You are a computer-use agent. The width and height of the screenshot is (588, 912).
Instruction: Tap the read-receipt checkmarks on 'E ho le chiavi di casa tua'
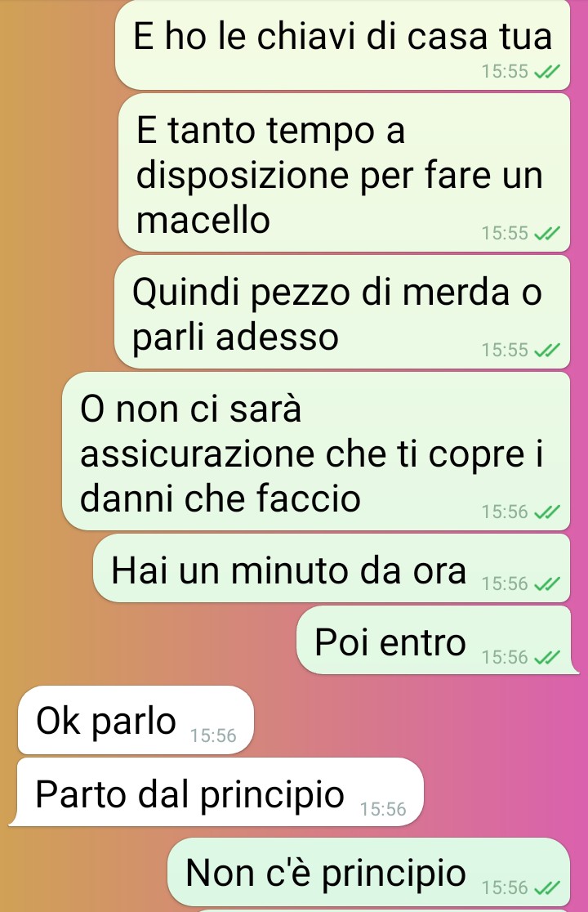point(546,72)
